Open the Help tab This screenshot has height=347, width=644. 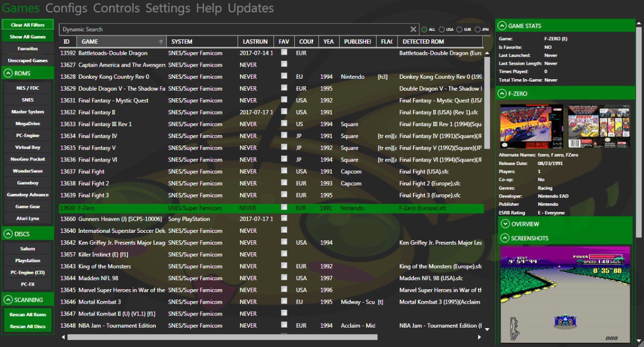[x=209, y=9]
